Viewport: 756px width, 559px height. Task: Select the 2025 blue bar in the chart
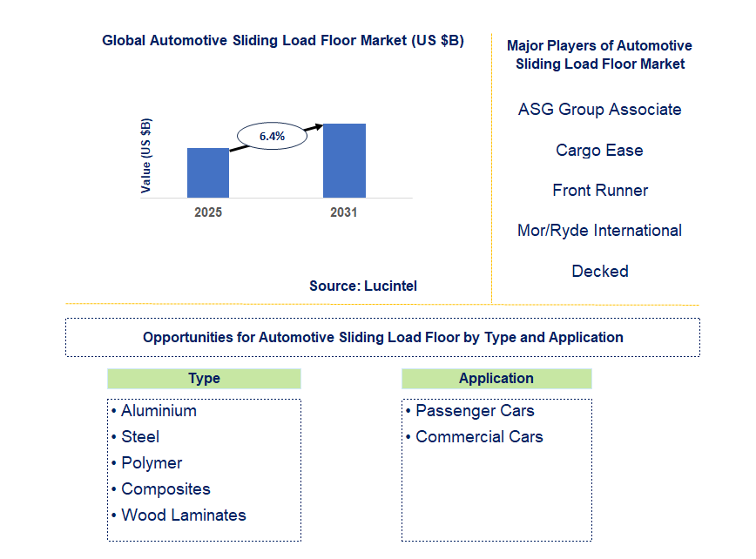(208, 172)
